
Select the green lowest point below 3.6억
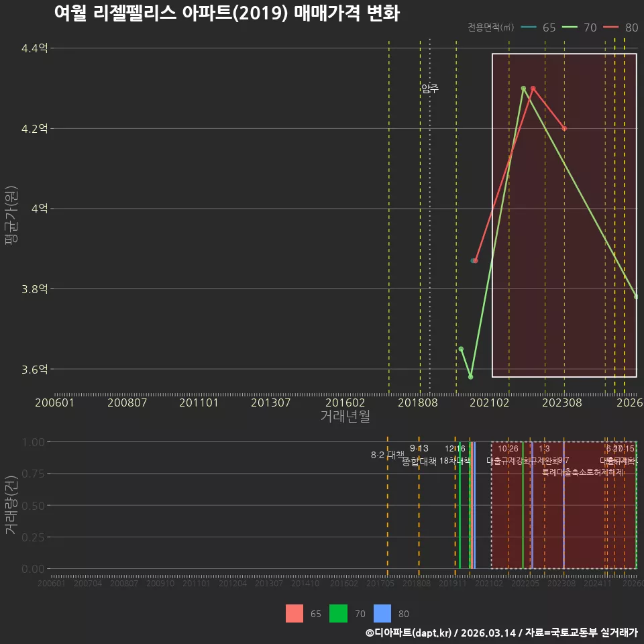click(x=471, y=377)
